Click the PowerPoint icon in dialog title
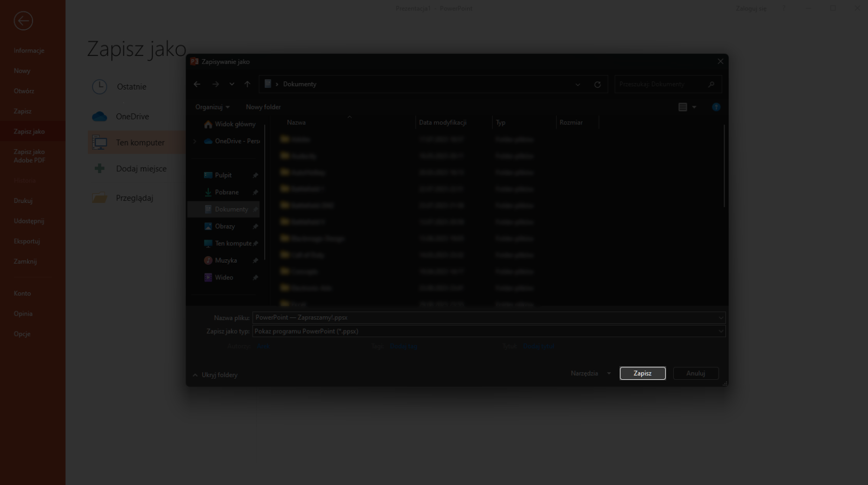 [x=194, y=61]
